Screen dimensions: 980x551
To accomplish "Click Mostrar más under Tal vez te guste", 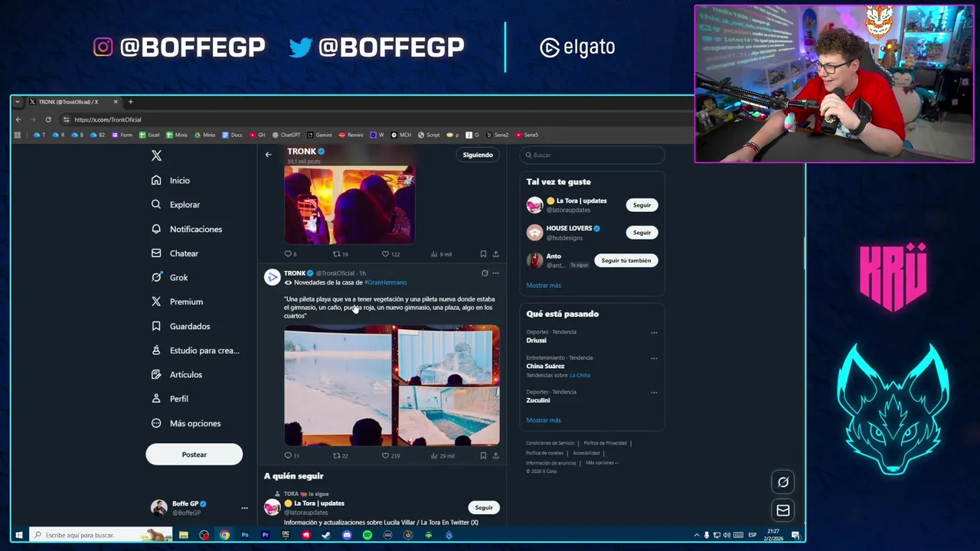I will point(544,285).
